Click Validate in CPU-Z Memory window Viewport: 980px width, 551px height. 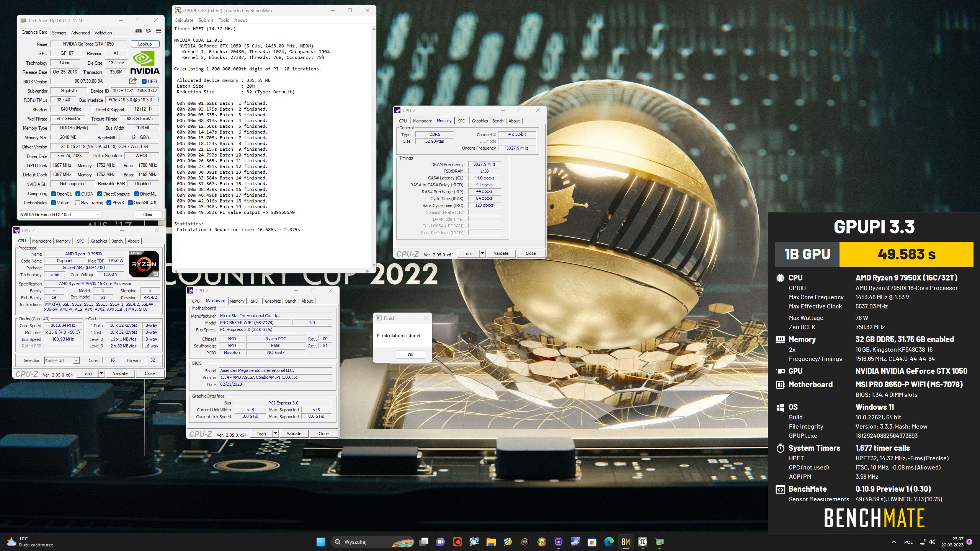click(501, 253)
